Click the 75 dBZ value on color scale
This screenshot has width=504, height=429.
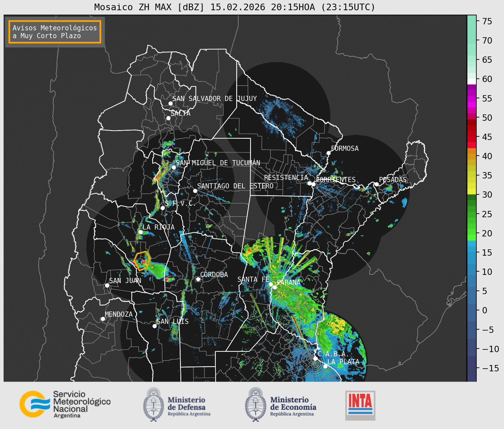[x=487, y=21]
